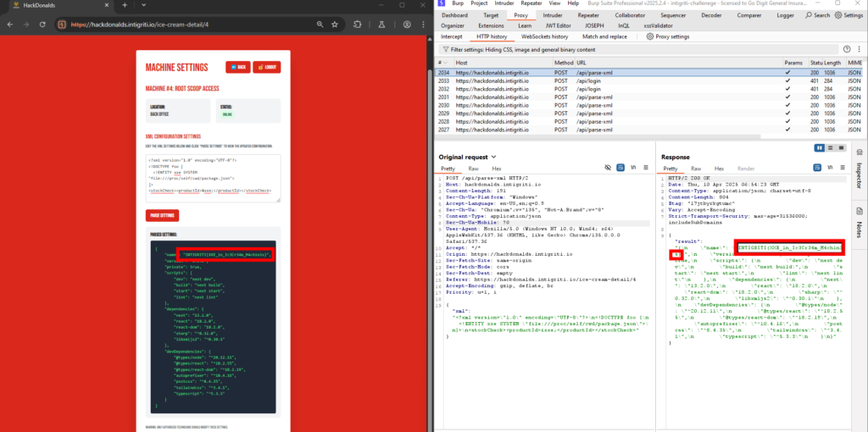Open Project menu in Burp Suite
The height and width of the screenshot is (432, 868).
pos(479,3)
